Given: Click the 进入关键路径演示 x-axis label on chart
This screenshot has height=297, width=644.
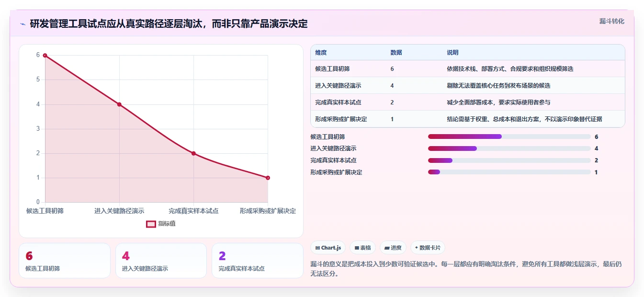Looking at the screenshot, I should coord(119,211).
